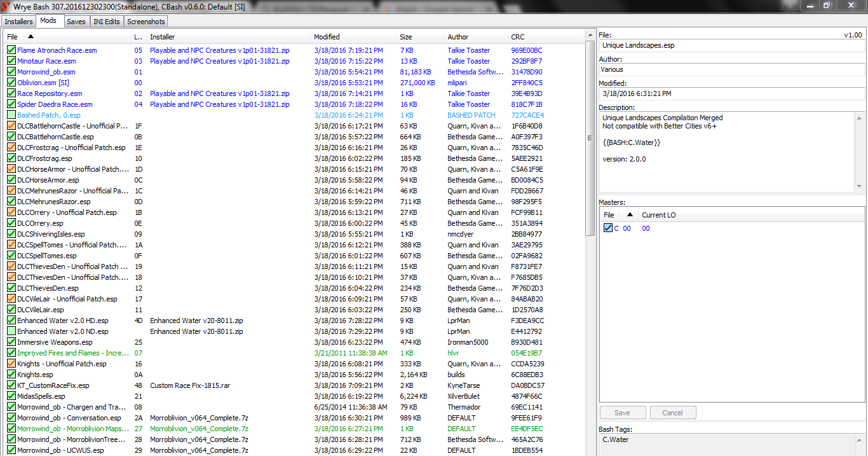Screen dimensions: 868x456
Task: Open the Saves tab
Action: (76, 22)
